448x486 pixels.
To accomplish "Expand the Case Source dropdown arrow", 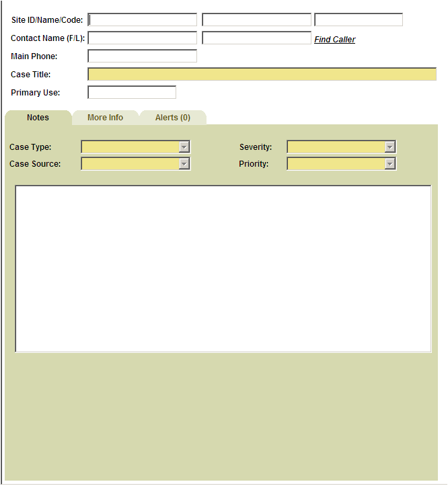I will (x=184, y=164).
